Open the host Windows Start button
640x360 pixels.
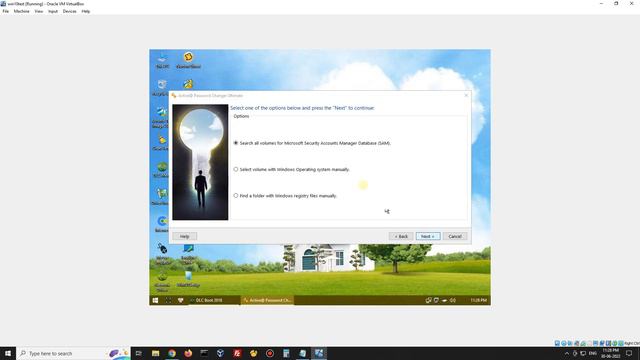tap(8, 353)
